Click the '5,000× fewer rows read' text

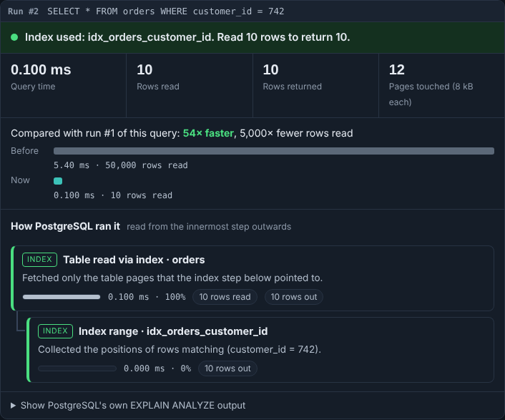click(296, 133)
